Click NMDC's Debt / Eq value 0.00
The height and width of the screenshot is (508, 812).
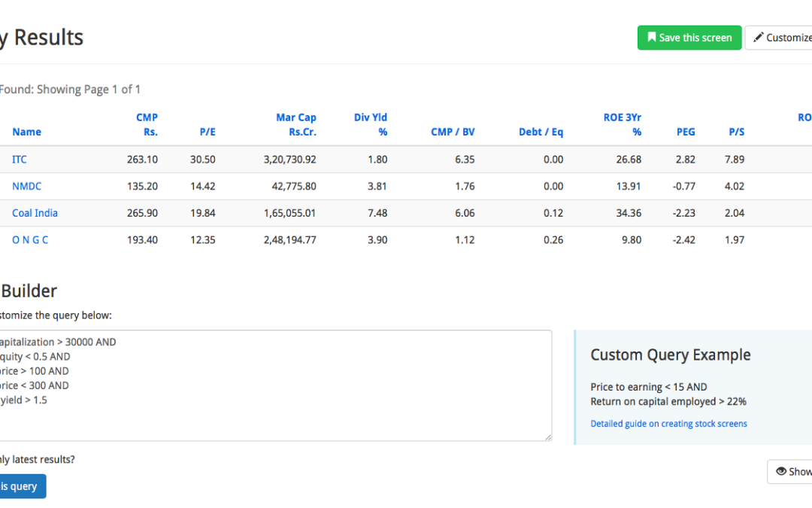pyautogui.click(x=553, y=186)
